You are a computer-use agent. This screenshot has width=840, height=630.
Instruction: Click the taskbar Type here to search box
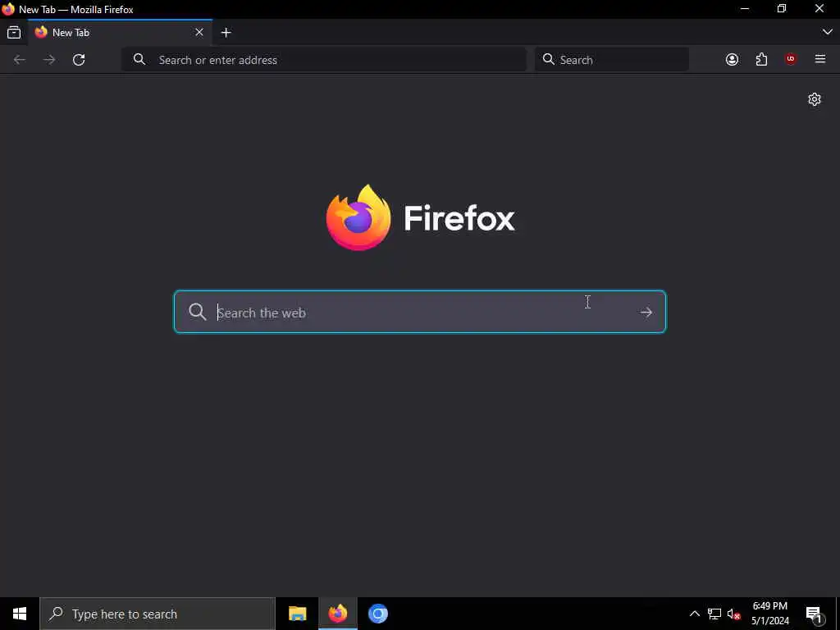(157, 614)
